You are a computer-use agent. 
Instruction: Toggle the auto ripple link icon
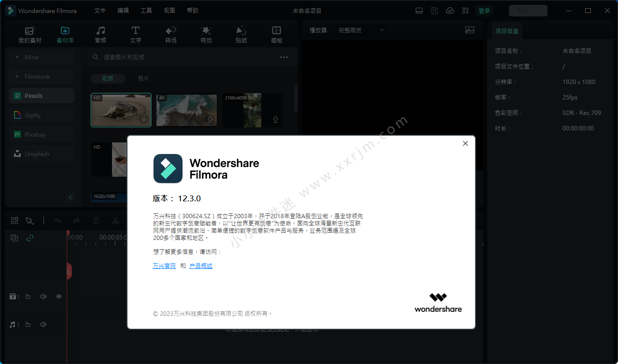click(x=30, y=238)
